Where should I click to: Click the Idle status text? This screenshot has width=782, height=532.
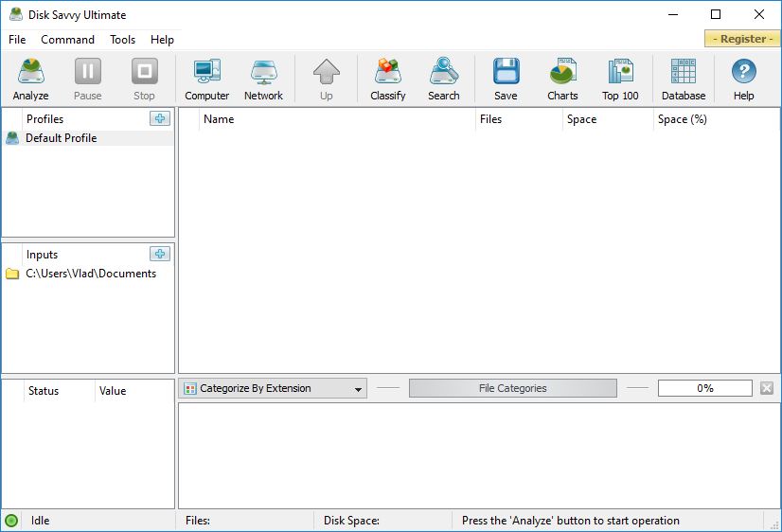coord(40,521)
